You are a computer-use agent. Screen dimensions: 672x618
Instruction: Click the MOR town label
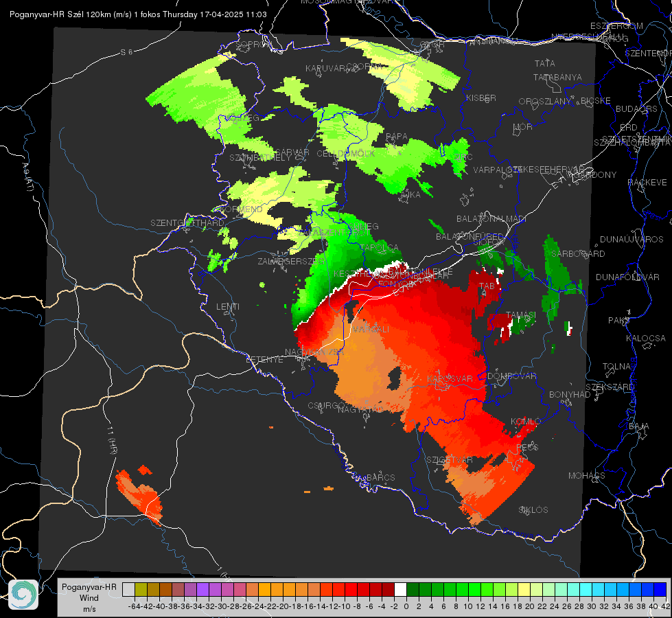tap(523, 127)
